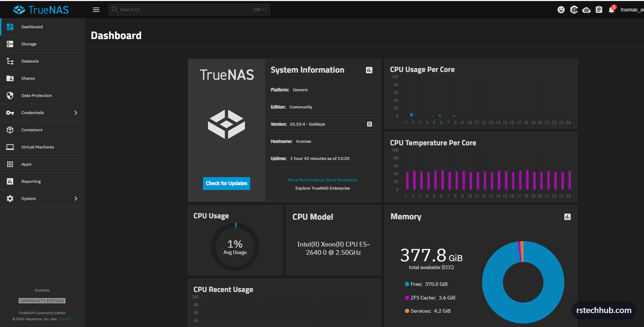Click Explore TrueNAS Enterprise text
Image resolution: width=644 pixels, height=327 pixels.
coord(323,188)
